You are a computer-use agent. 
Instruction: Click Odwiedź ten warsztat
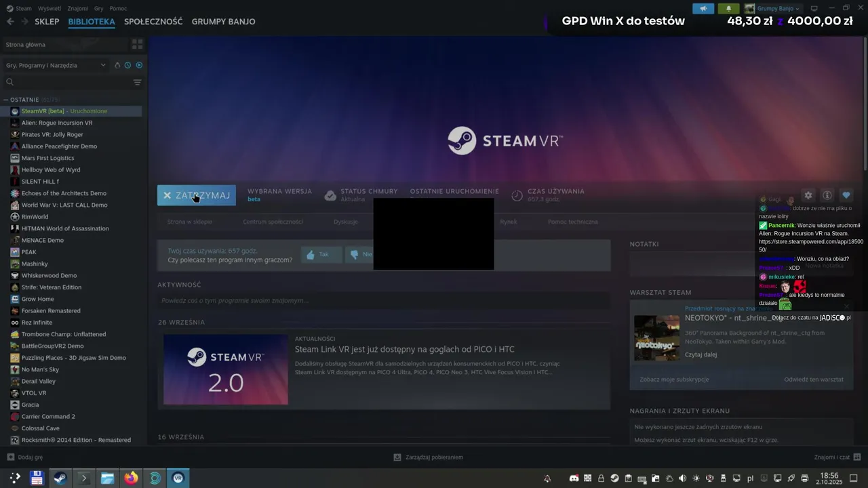point(814,380)
